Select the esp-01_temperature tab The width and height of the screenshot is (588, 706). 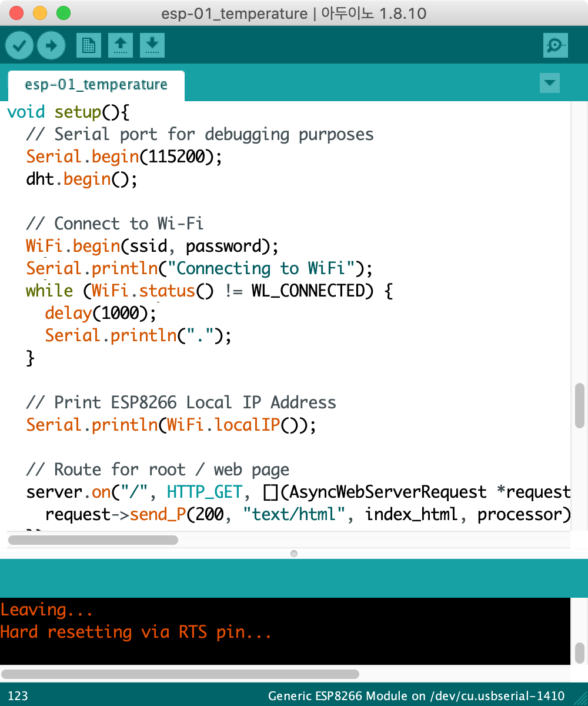click(96, 85)
